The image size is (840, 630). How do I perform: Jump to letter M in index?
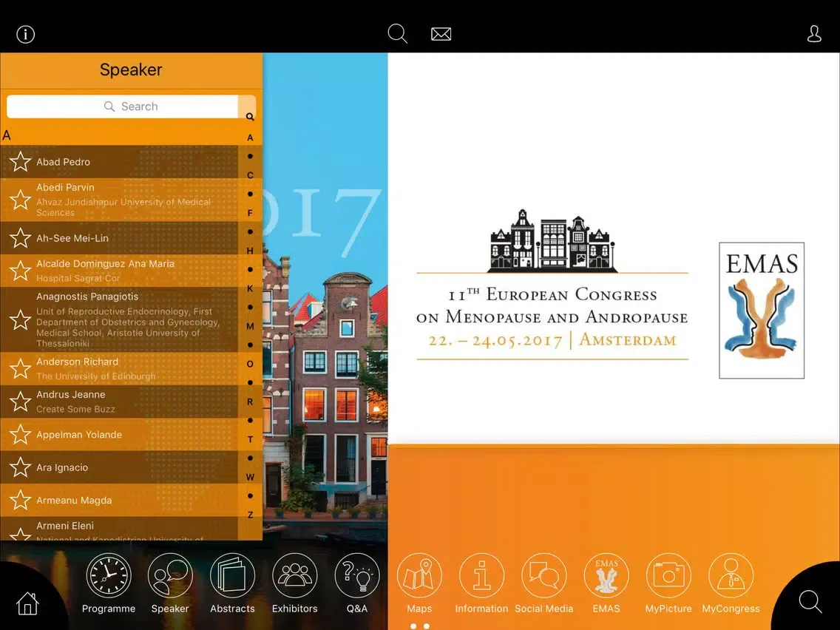point(250,326)
